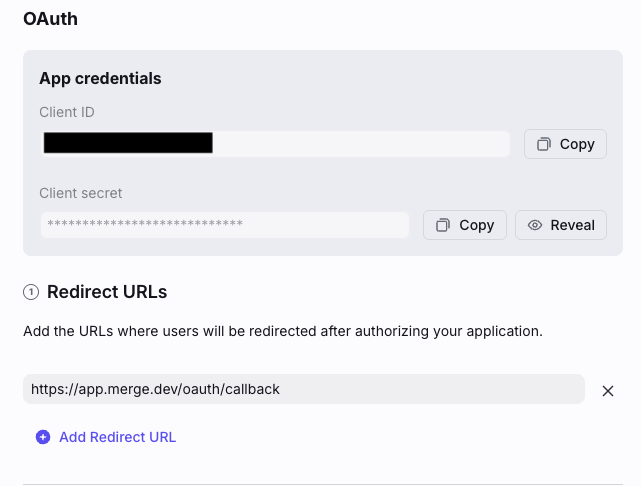Reveal the hidden client secret
This screenshot has height=486, width=641.
[561, 225]
